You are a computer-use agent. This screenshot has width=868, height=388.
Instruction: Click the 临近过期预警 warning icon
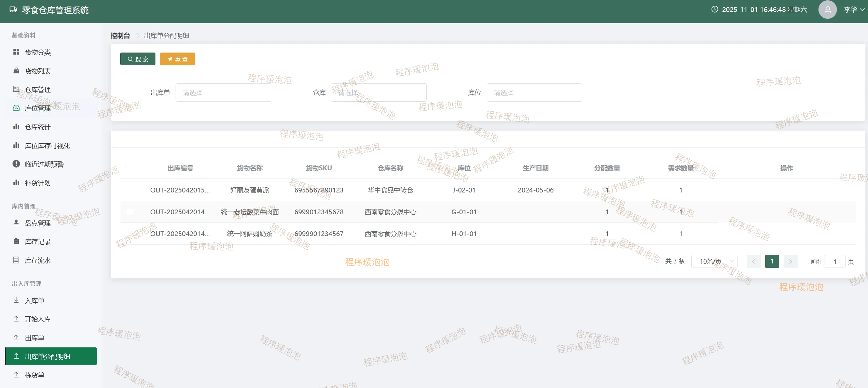click(x=16, y=164)
